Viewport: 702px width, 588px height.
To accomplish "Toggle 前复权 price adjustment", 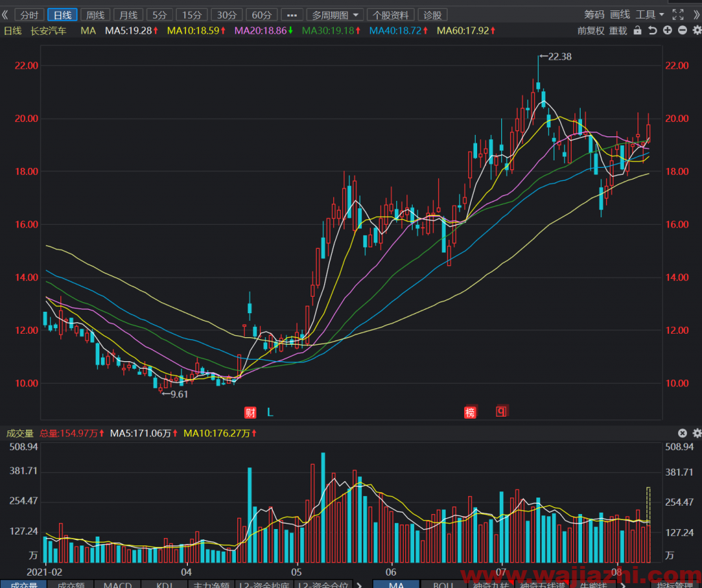I will tap(591, 30).
